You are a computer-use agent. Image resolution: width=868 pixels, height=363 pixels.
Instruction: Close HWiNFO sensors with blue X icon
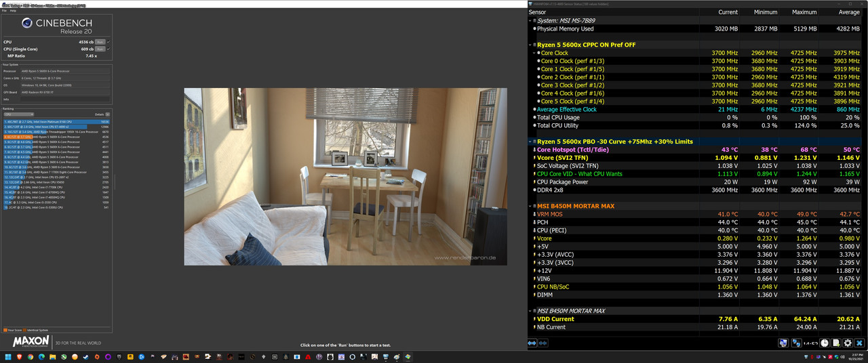(x=859, y=343)
